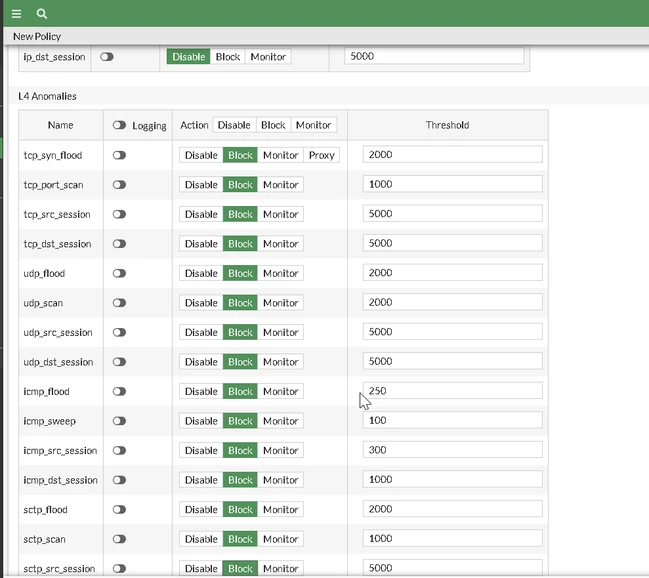Select Monitor for icmp_flood
Image resolution: width=649 pixels, height=578 pixels.
tap(281, 391)
